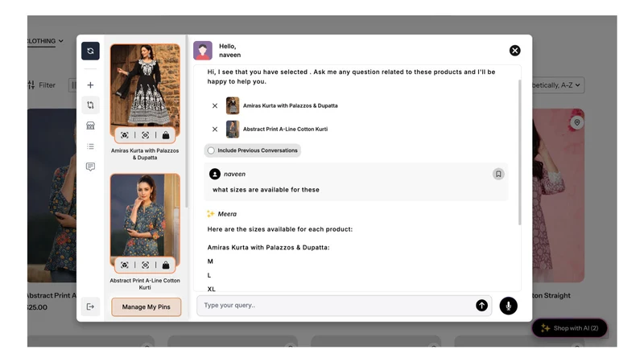This screenshot has width=644, height=362.
Task: Click the pink kurta product card in background page
Action: 559,195
